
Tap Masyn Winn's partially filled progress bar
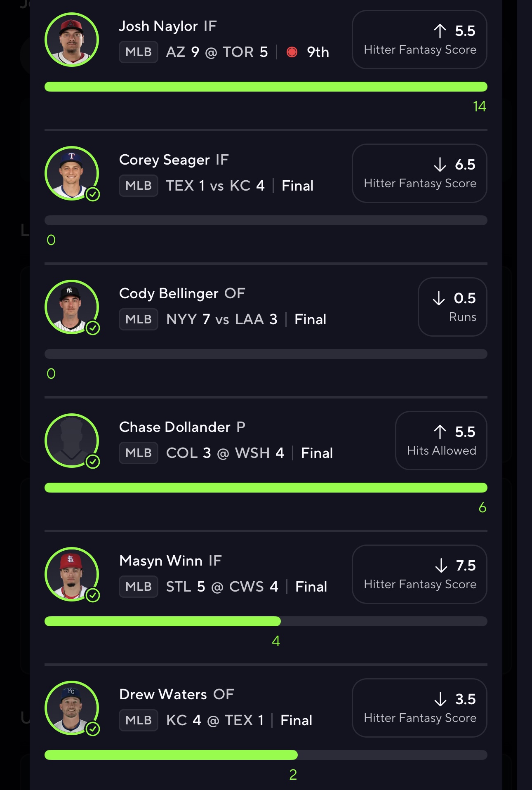266,621
